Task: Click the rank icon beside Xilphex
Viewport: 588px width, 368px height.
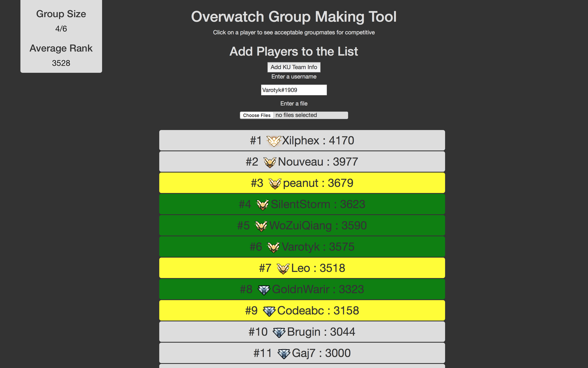Action: click(274, 141)
